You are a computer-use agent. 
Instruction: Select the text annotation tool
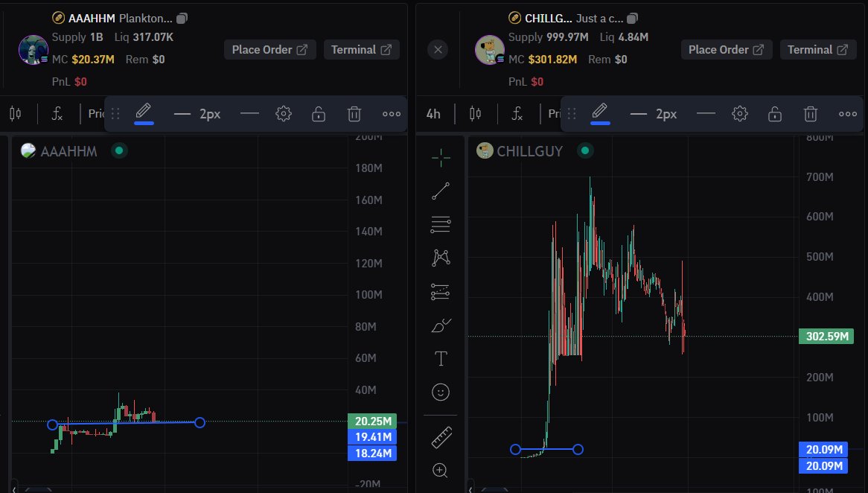441,358
